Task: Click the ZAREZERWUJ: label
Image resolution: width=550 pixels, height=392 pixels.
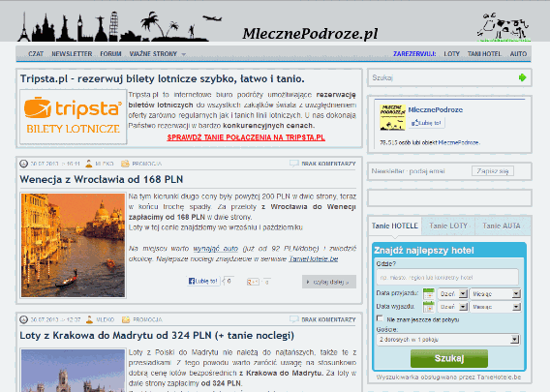Action: point(414,54)
